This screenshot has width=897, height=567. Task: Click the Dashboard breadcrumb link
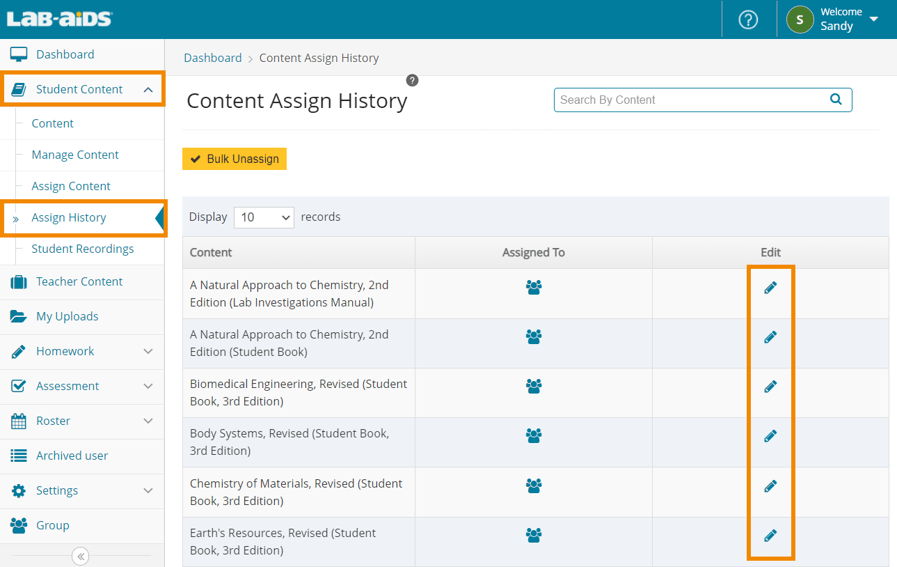[212, 58]
